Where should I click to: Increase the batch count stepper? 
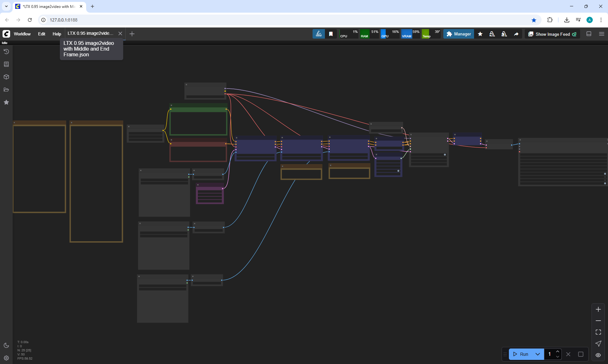[558, 352]
